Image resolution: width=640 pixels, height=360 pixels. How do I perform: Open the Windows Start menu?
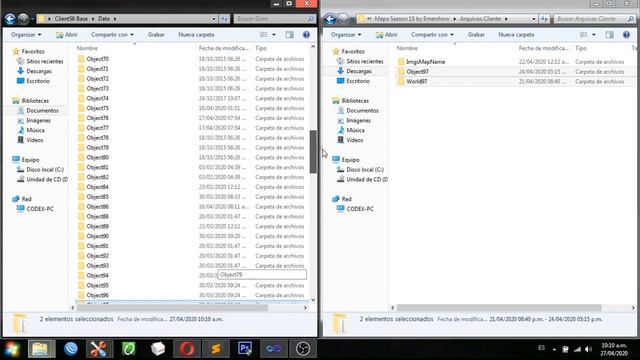[12, 349]
